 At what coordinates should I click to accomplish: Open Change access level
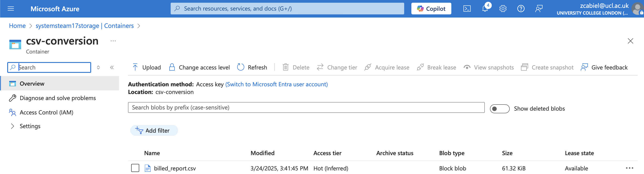coord(199,67)
